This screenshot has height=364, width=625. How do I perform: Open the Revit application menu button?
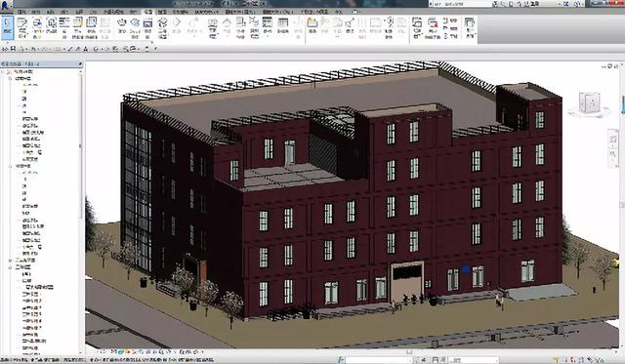click(x=7, y=5)
